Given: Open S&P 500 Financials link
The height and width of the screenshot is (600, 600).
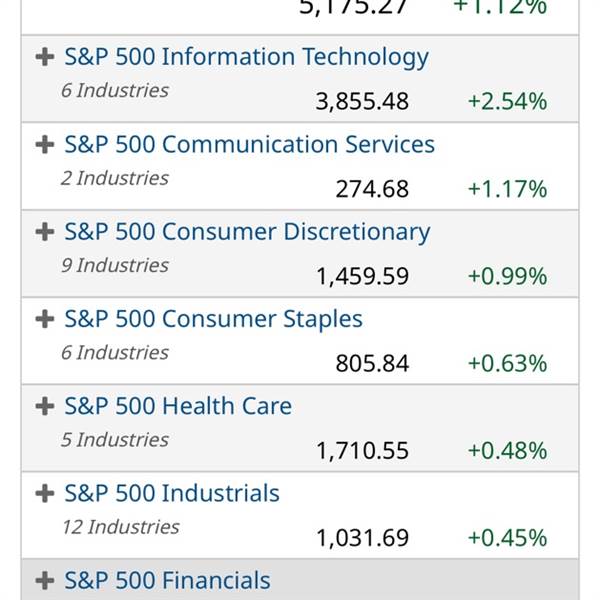Looking at the screenshot, I should 167,580.
